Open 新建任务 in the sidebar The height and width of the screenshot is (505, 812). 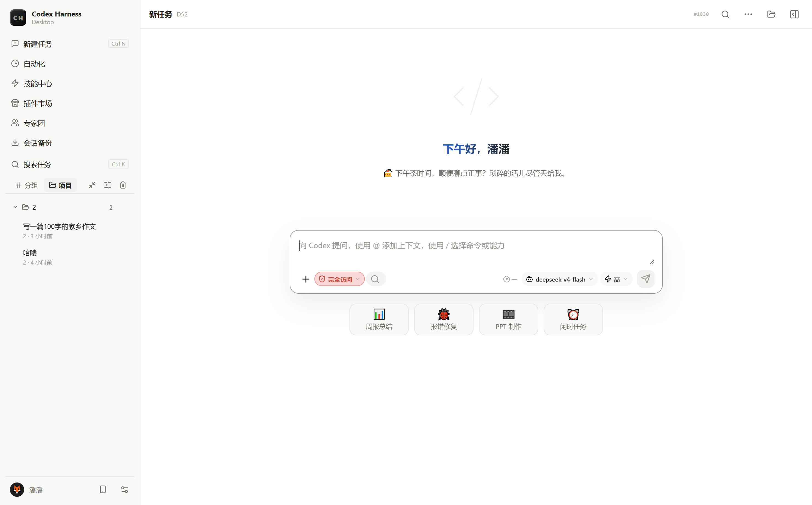click(70, 44)
